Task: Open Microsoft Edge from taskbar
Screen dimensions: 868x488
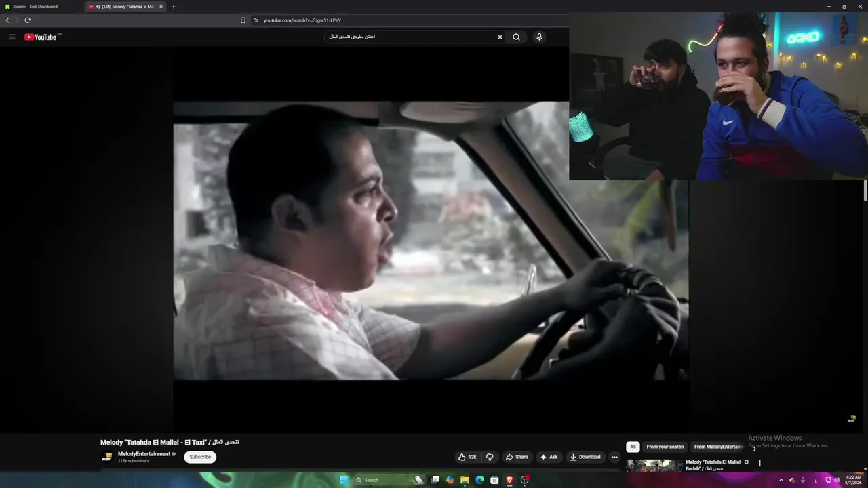Action: point(479,480)
